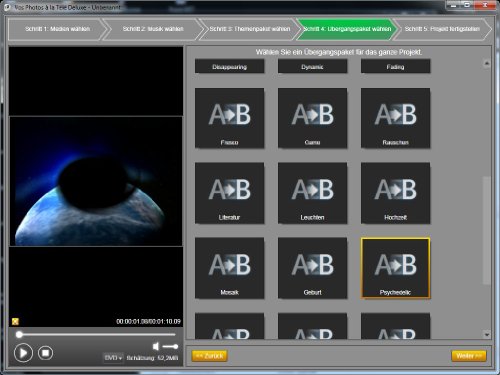
Task: Click scrollbar up arrow in transitions list
Action: 487,63
